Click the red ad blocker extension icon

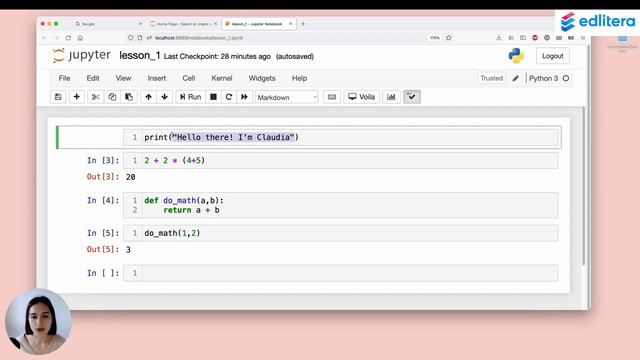point(535,38)
